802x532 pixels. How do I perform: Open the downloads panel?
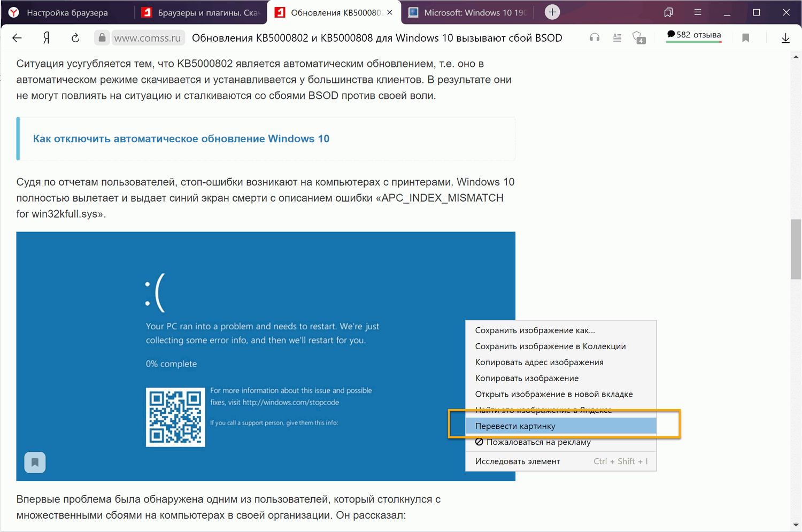(785, 38)
